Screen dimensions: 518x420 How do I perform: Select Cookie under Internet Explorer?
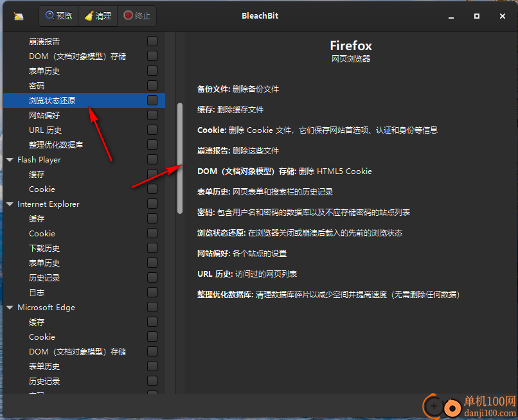[84, 233]
